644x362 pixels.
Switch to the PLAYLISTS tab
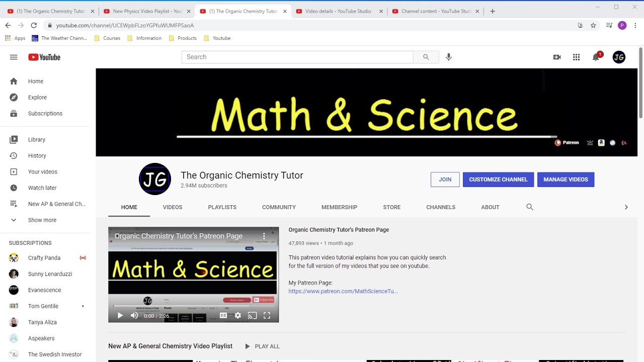(222, 207)
